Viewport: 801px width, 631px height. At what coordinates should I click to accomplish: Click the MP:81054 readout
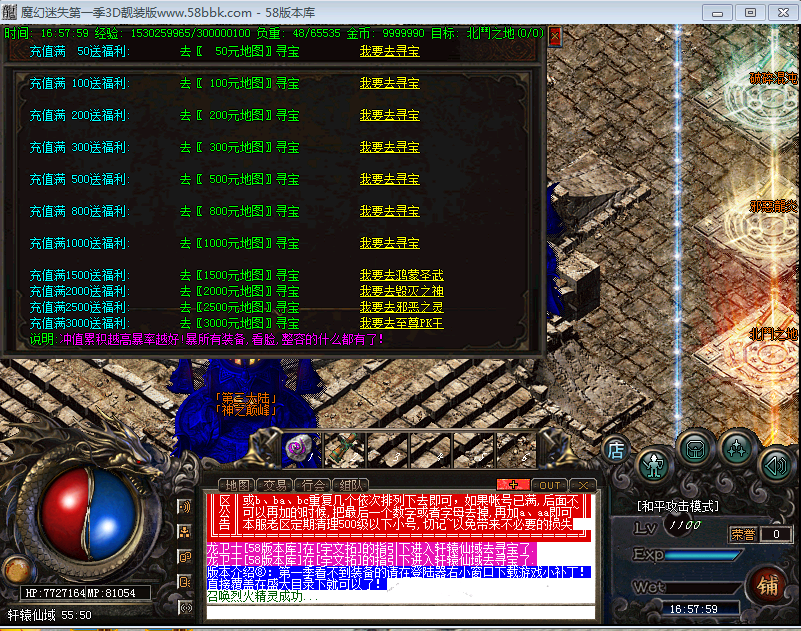click(111, 593)
